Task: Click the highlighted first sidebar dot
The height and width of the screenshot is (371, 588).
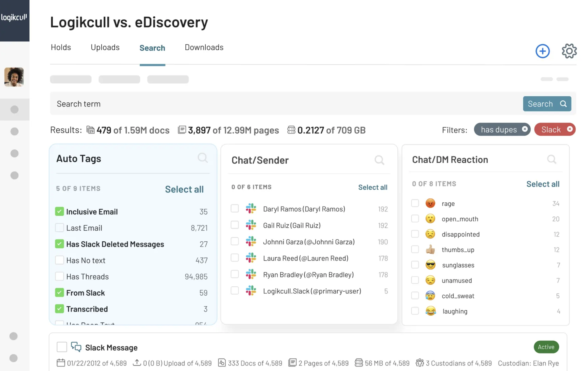Action: pyautogui.click(x=14, y=109)
